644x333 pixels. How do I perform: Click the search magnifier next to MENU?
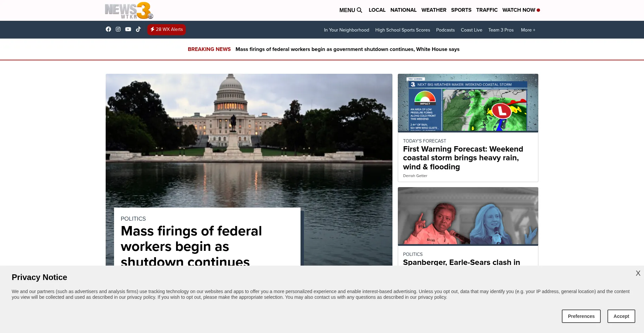pyautogui.click(x=360, y=10)
